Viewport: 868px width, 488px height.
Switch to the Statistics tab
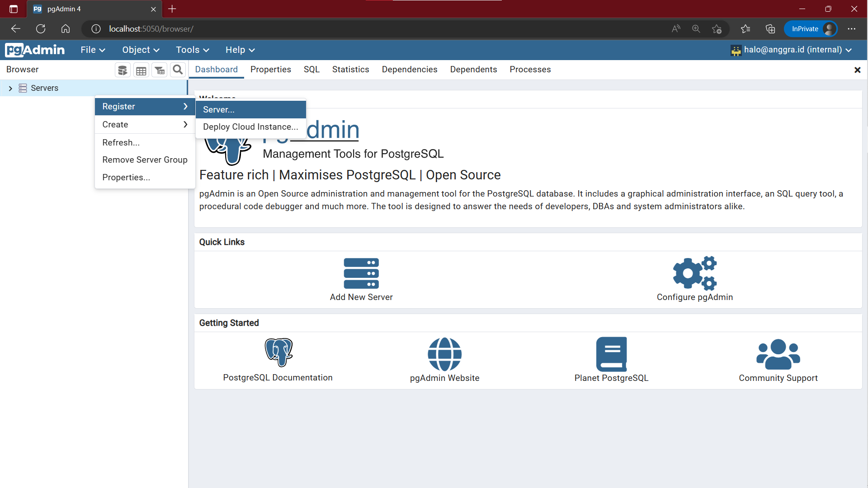click(x=350, y=69)
